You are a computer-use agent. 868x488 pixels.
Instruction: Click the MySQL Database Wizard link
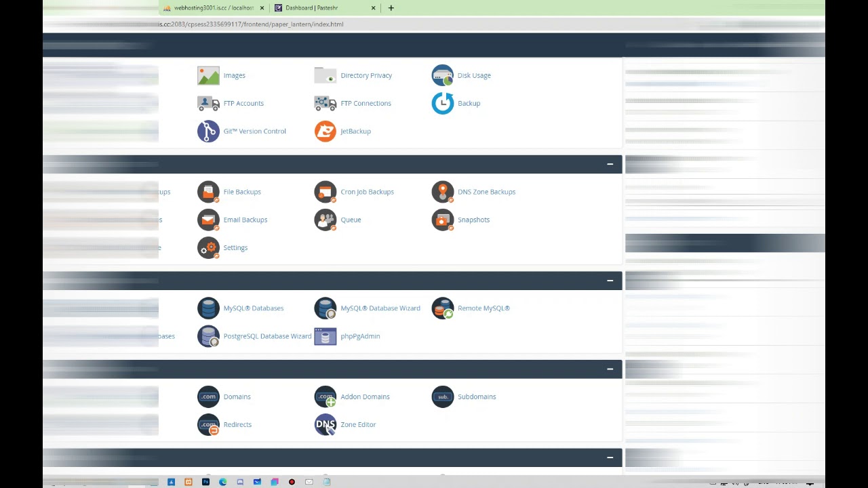tap(380, 308)
